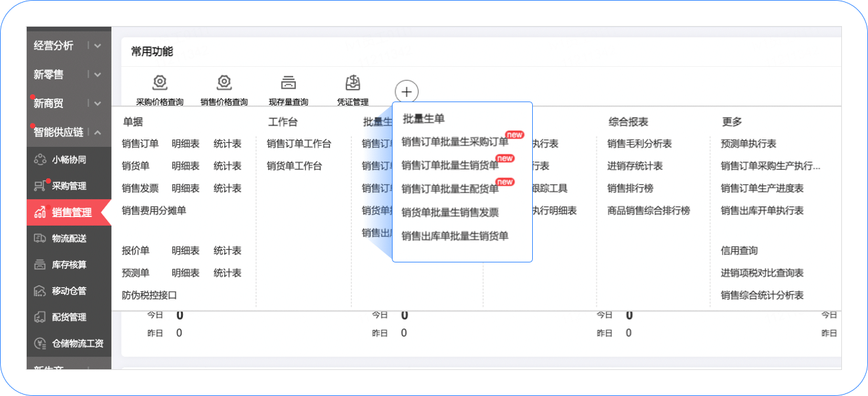
Task: Expand the 经营分析 chevron
Action: pos(97,46)
